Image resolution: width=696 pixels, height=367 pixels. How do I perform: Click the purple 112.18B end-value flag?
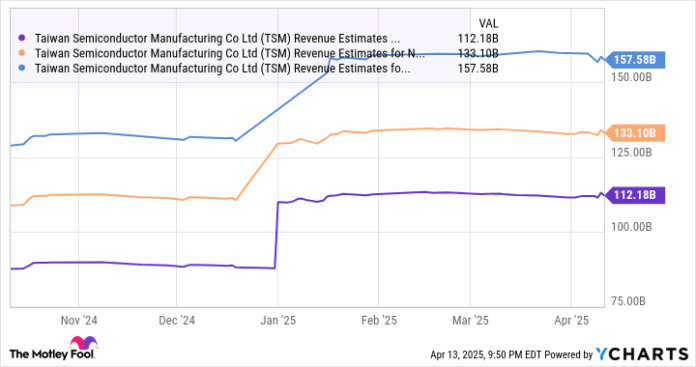click(x=634, y=195)
